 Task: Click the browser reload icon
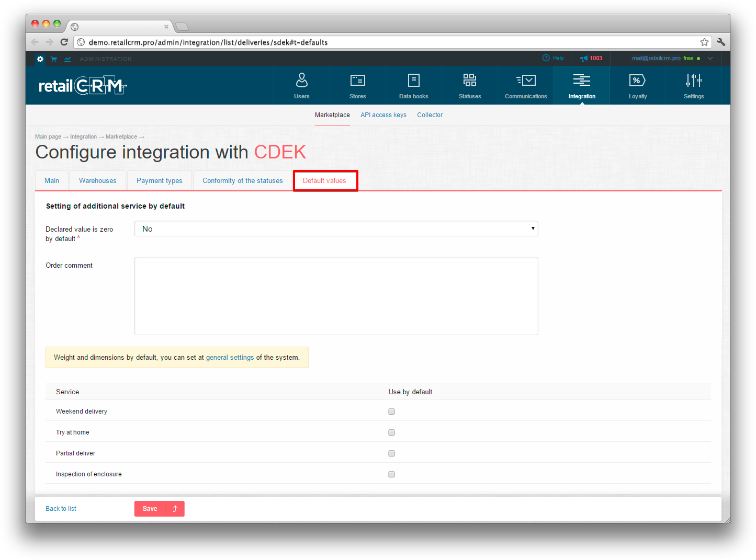(x=64, y=42)
